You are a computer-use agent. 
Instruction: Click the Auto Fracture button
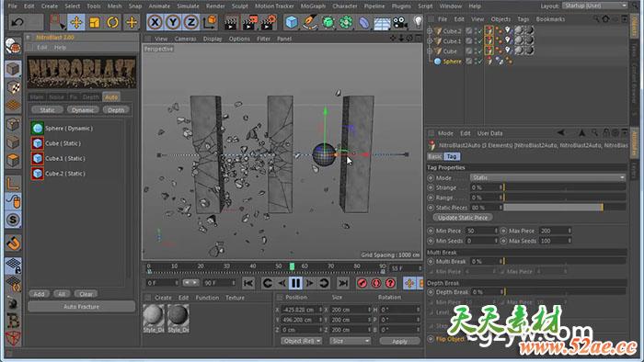coord(81,307)
